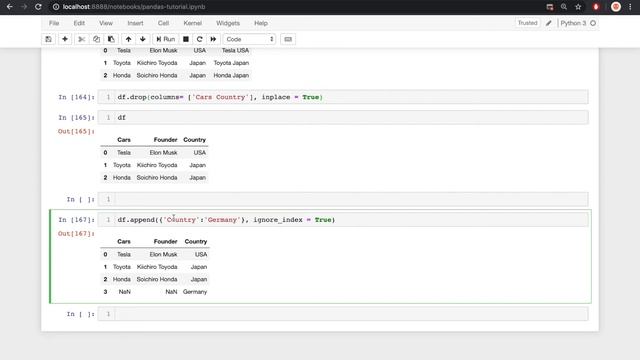Click the Honda Japan cell in the top table
The image size is (640, 360).
tap(231, 76)
